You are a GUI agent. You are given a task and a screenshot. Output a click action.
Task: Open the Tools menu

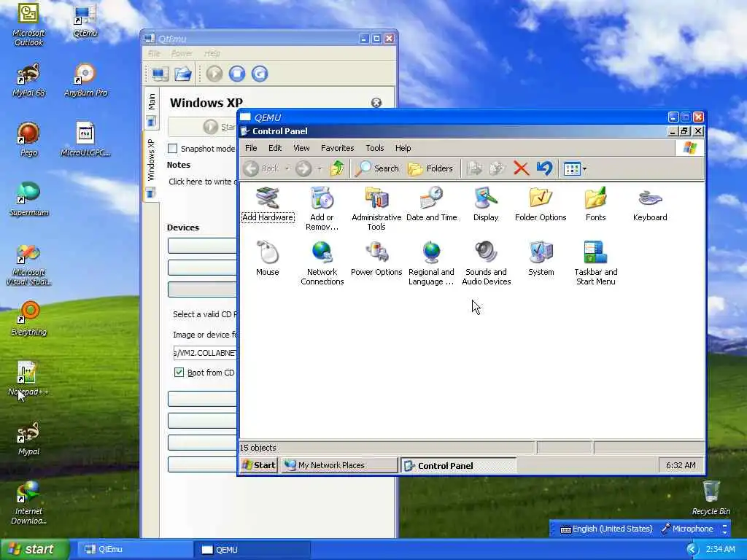pyautogui.click(x=374, y=148)
